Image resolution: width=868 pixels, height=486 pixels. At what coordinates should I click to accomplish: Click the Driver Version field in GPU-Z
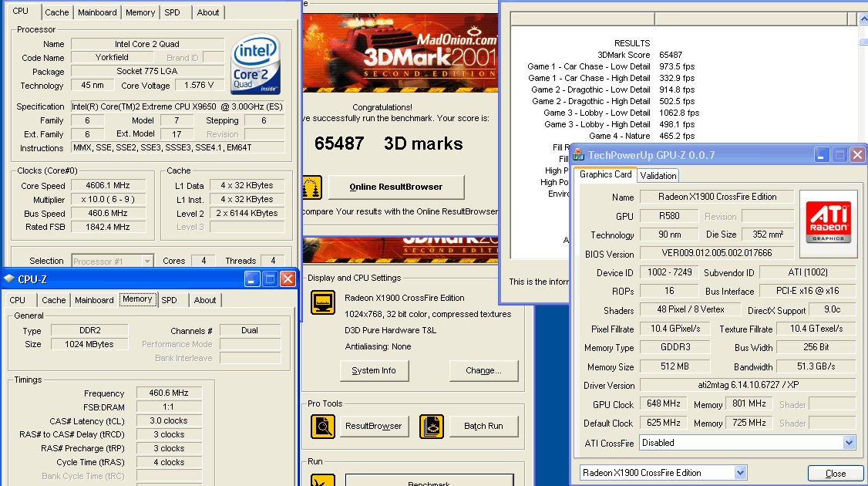click(x=748, y=385)
